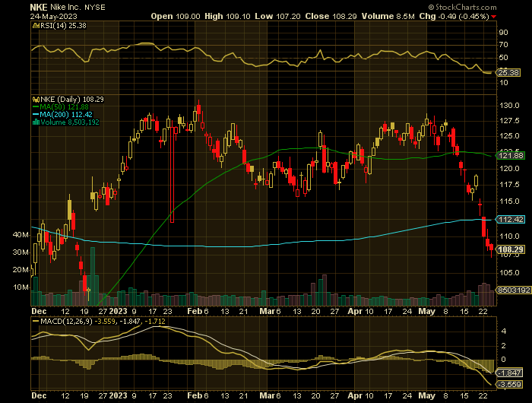This screenshot has width=532, height=403.
Task: Click the High 109.10 value
Action: [227, 16]
